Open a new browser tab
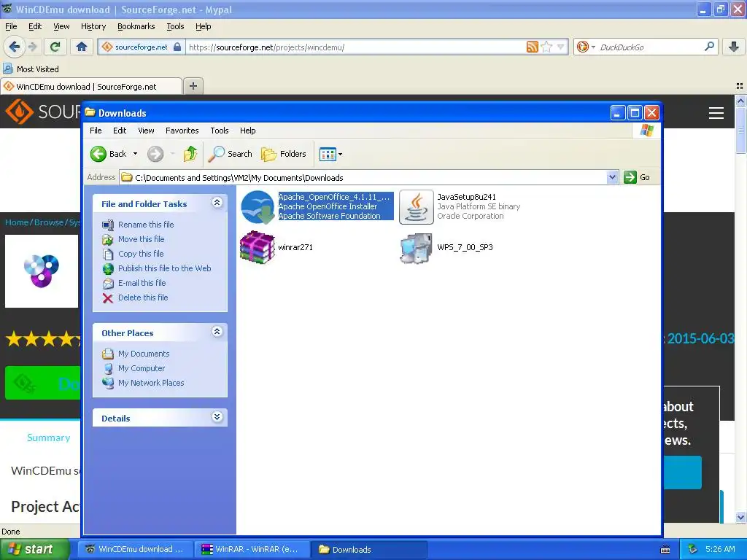 tap(193, 86)
